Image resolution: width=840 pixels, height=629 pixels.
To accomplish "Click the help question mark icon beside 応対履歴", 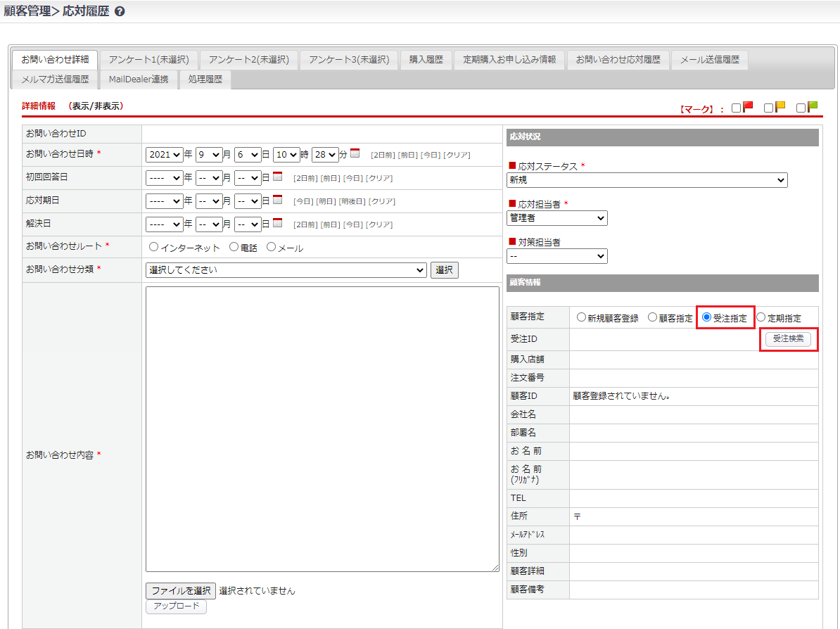I will 120,12.
